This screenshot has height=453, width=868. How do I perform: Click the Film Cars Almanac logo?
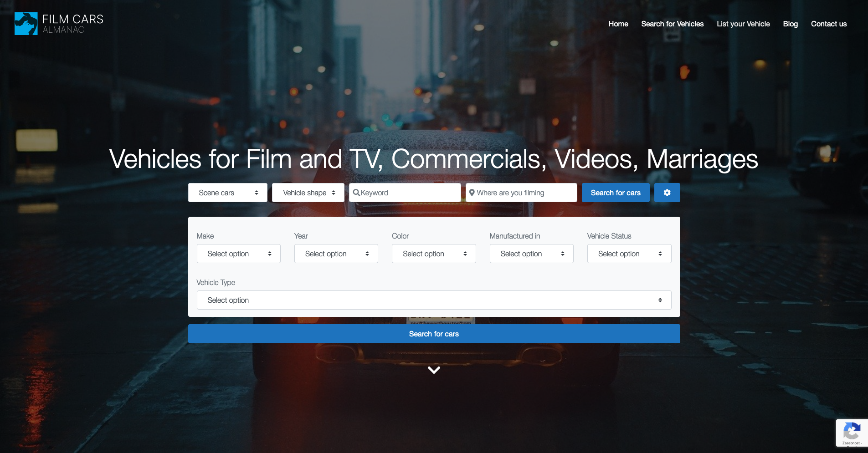click(x=59, y=24)
